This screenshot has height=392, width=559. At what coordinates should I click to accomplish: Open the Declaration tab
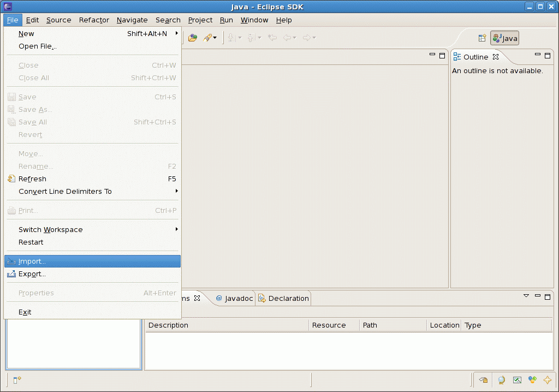(284, 298)
